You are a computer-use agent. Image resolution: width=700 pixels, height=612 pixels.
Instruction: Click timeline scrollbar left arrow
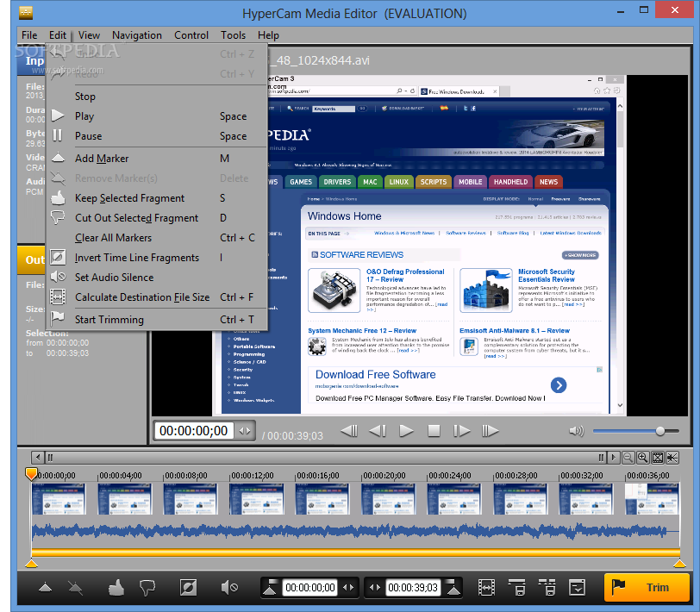click(x=38, y=458)
